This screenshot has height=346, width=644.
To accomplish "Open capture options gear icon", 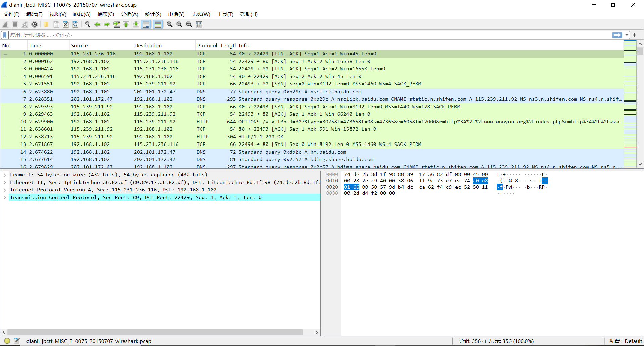I will point(35,24).
